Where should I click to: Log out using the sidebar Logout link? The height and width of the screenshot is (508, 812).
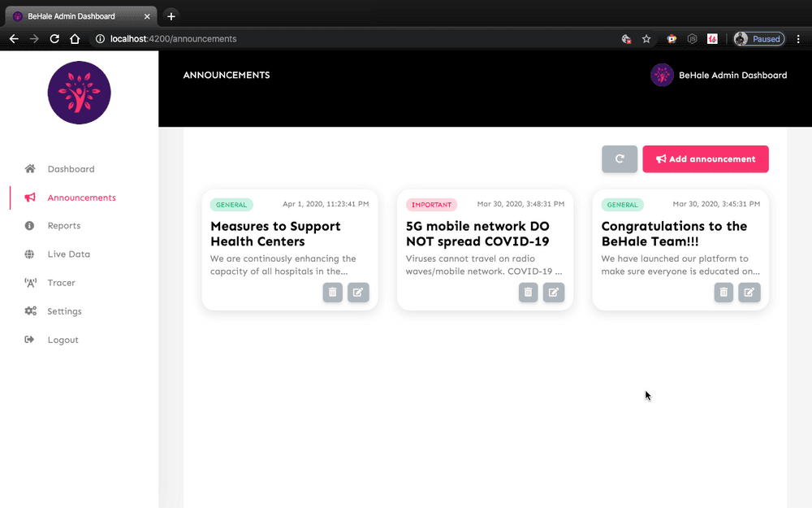coord(63,340)
